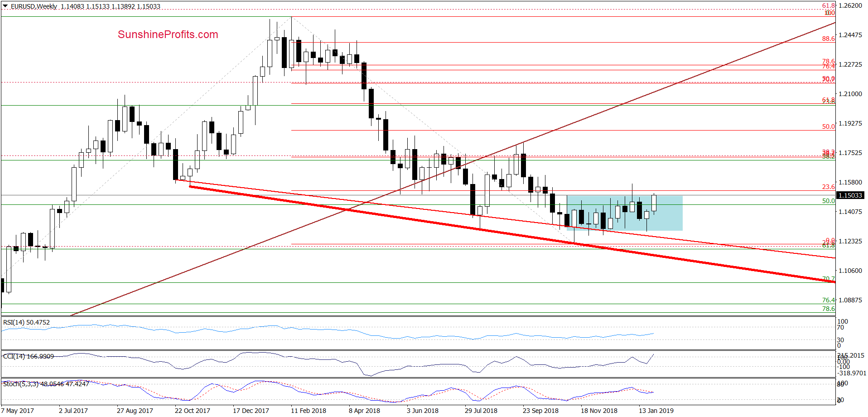This screenshot has width=868, height=417.
Task: Click the 1.19275 price axis label
Action: click(x=850, y=123)
